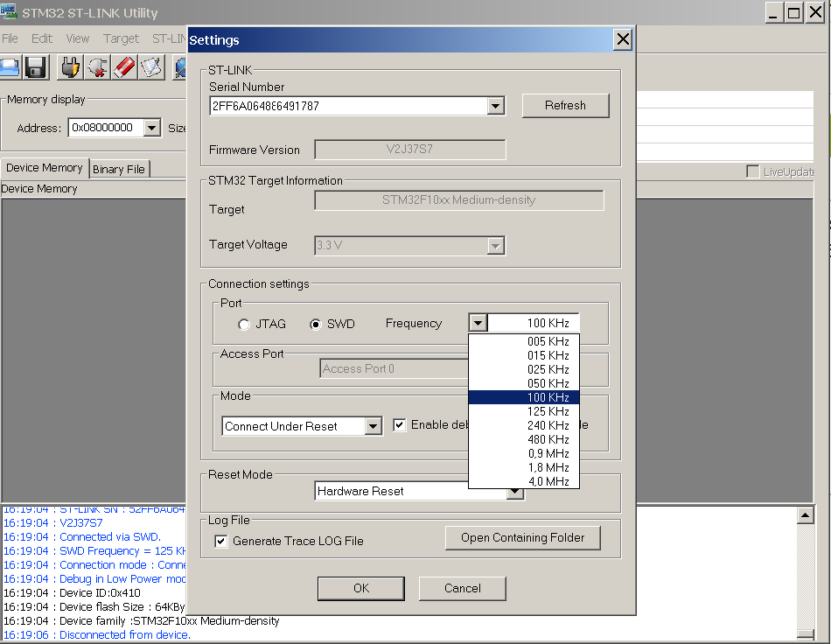
Task: Select the JTAG port radio button
Action: (x=244, y=325)
